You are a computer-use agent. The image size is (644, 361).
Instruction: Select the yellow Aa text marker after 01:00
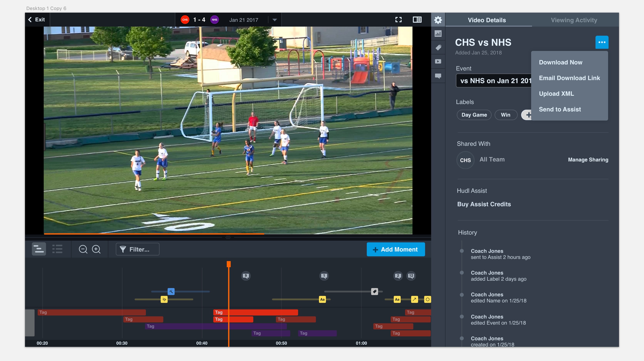tap(397, 299)
